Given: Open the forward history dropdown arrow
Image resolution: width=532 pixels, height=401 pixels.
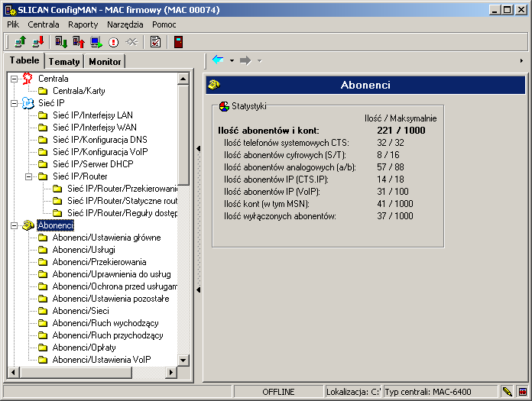Looking at the screenshot, I should point(260,60).
